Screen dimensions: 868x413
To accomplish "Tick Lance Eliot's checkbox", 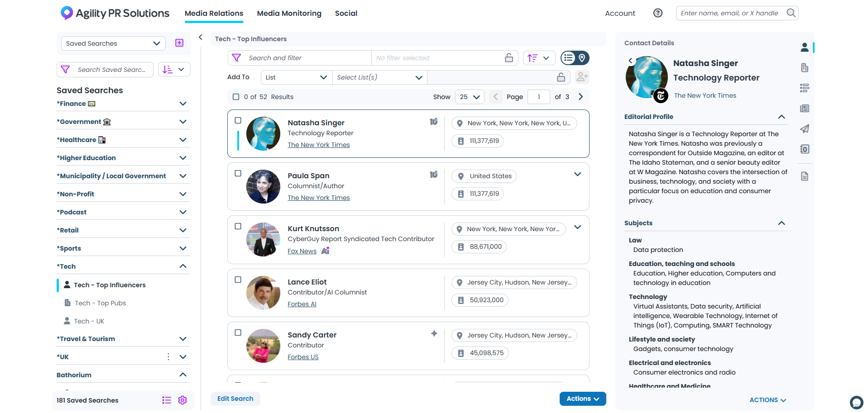I will point(238,280).
